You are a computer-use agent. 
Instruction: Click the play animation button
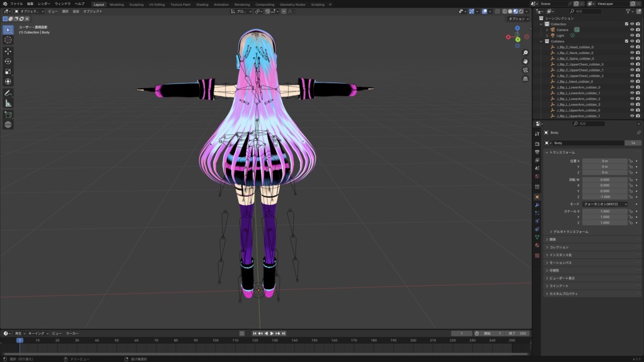272,334
